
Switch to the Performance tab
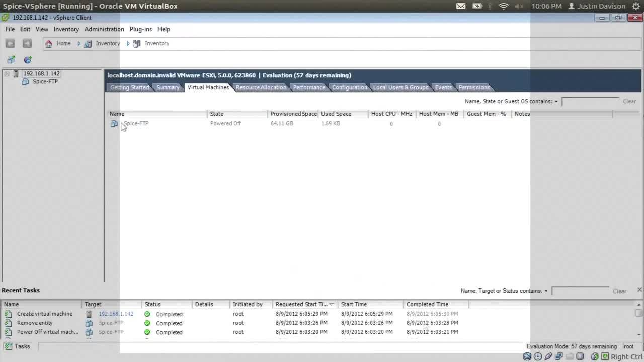(x=309, y=87)
